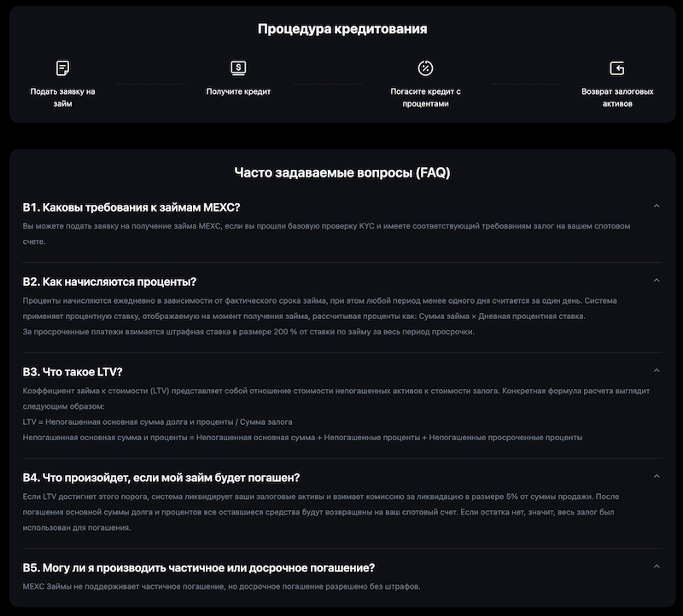Click the 'Возврат залоговых активов' step label

616,96
